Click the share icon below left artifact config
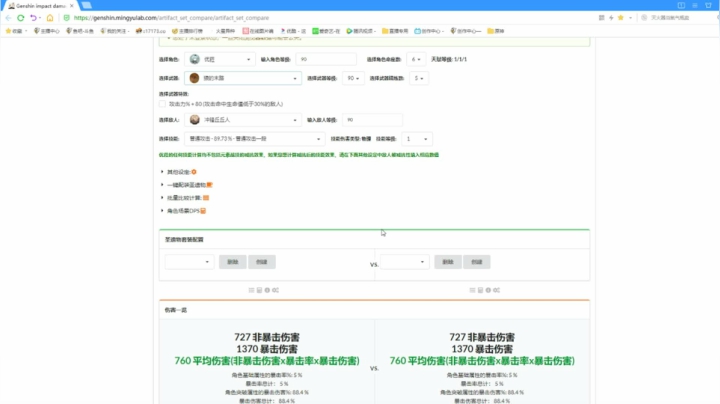This screenshot has width=720, height=404. point(276,290)
